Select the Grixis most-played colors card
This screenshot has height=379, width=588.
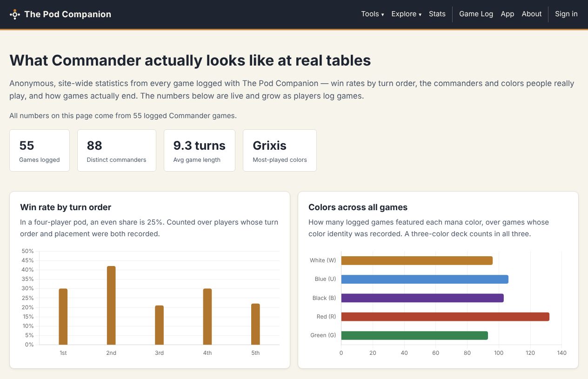(x=280, y=150)
